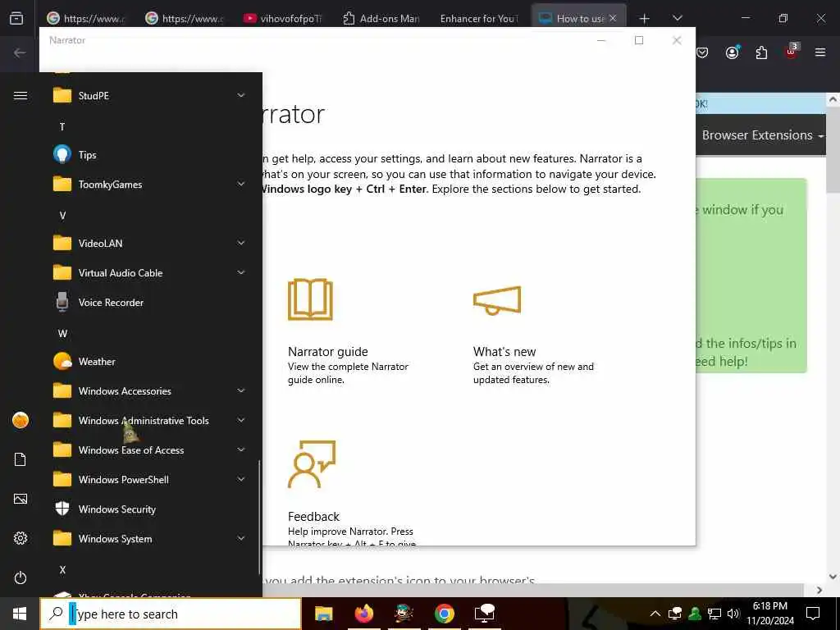This screenshot has height=630, width=840.
Task: Open the Firefox View icon
Action: tap(16, 18)
